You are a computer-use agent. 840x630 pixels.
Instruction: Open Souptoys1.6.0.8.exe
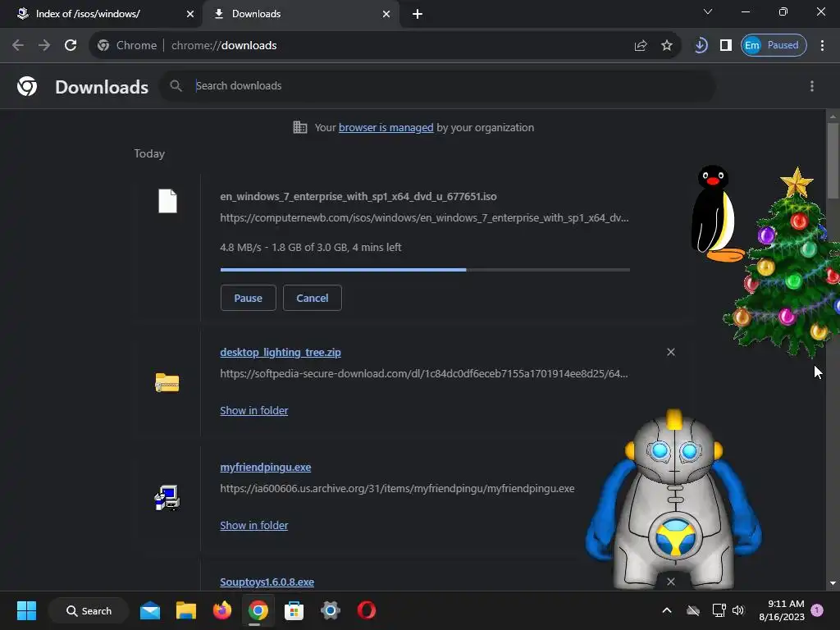pos(267,582)
